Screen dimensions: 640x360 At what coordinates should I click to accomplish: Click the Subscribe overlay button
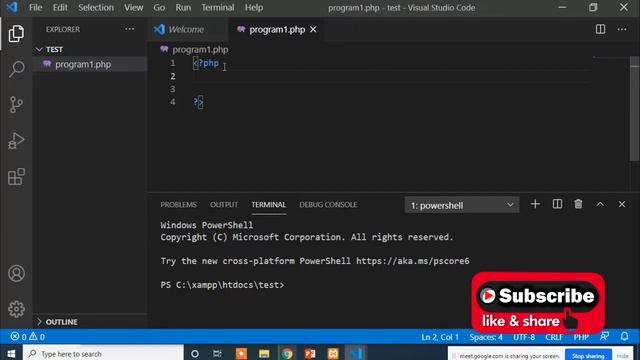click(538, 296)
